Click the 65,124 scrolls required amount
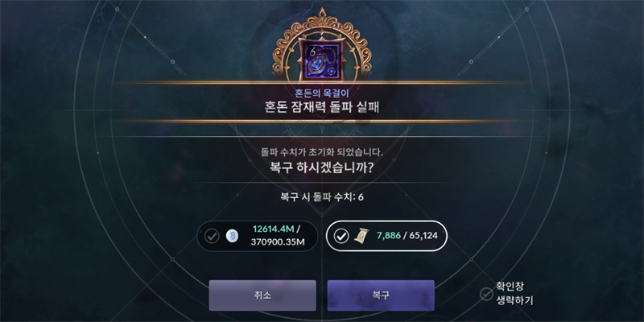The width and height of the screenshot is (644, 322). pos(423,236)
